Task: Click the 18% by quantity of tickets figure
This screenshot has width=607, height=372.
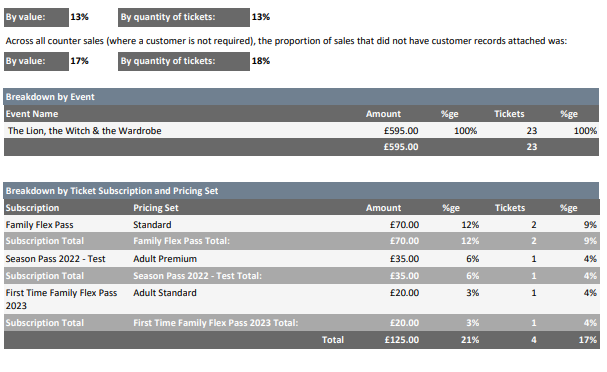Action: point(261,61)
